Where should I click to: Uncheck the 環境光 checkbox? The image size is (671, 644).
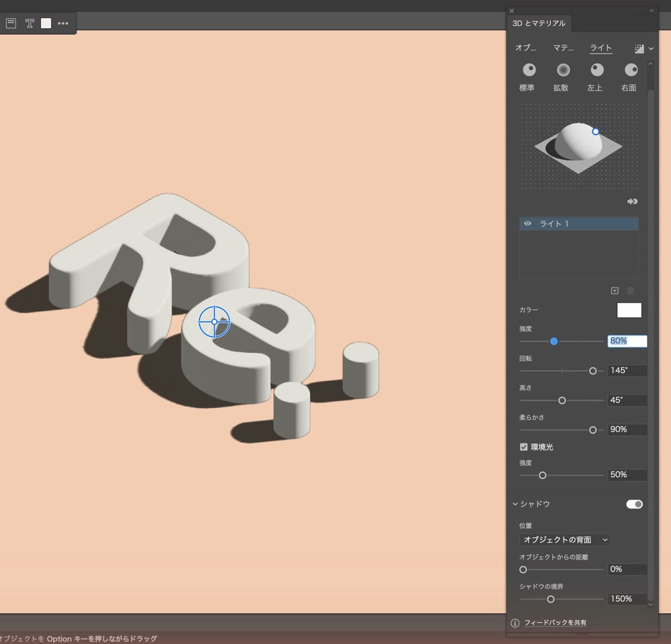click(x=523, y=447)
